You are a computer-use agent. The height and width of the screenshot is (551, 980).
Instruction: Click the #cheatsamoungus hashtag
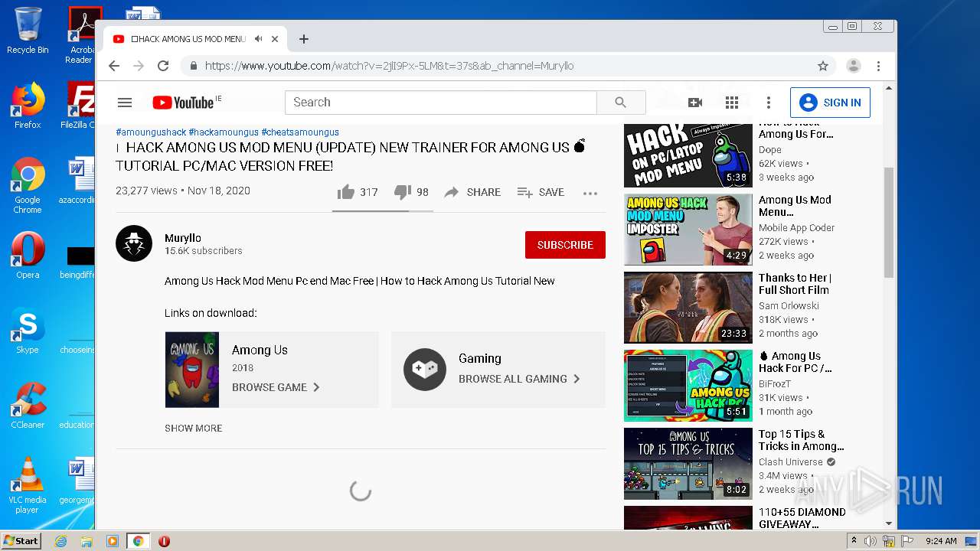300,132
